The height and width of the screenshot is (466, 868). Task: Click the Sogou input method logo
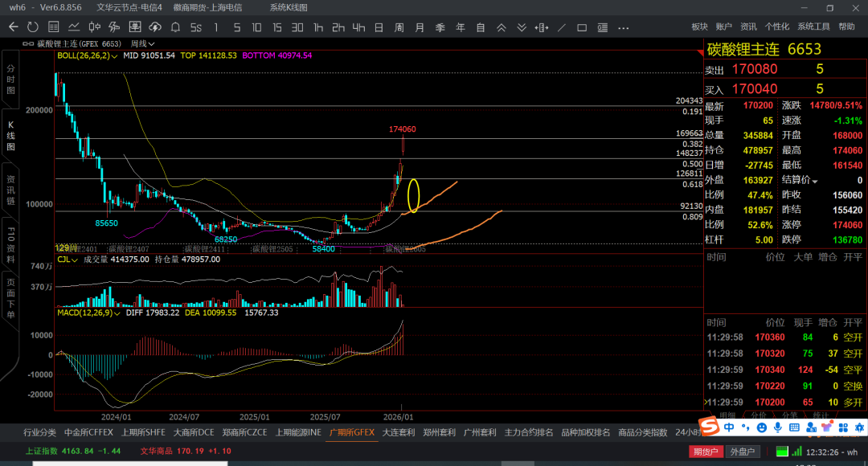(709, 427)
